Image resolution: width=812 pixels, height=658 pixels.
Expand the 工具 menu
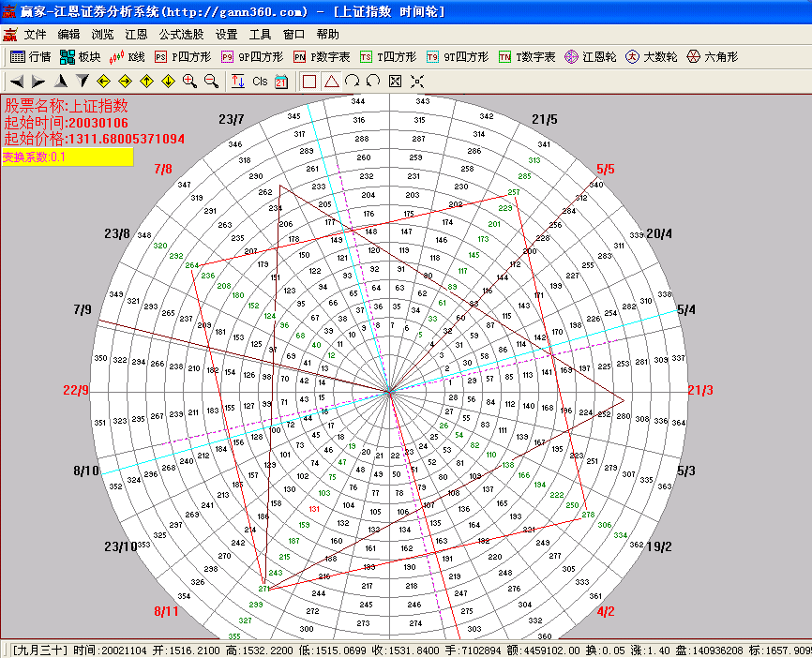tap(260, 34)
